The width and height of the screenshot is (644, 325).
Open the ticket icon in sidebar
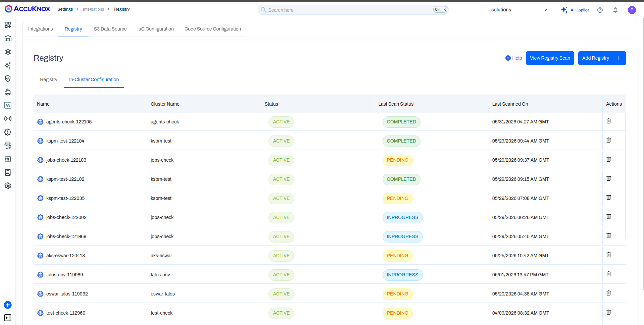[8, 159]
